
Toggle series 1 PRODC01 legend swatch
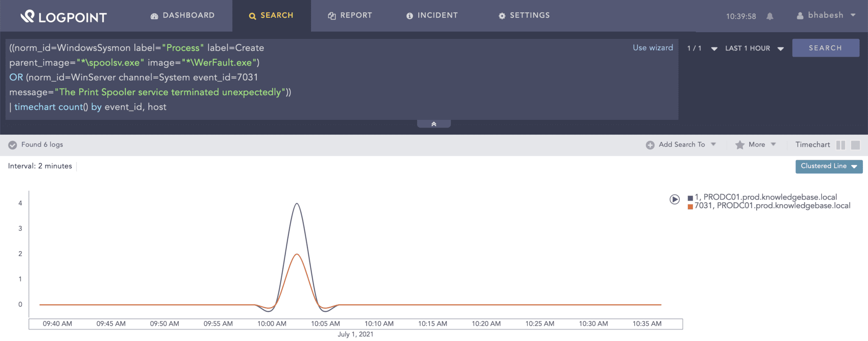click(x=690, y=198)
